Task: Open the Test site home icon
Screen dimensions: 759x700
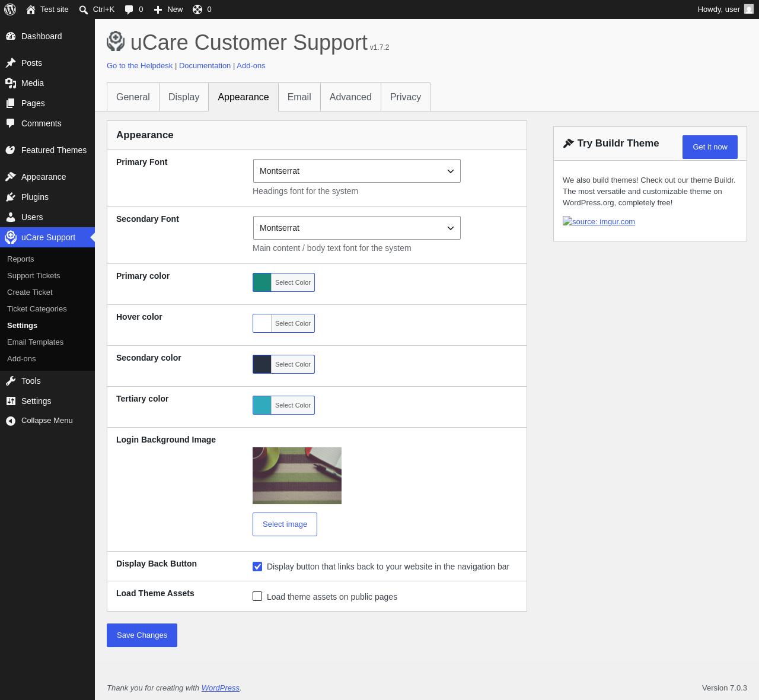Action: point(31,9)
